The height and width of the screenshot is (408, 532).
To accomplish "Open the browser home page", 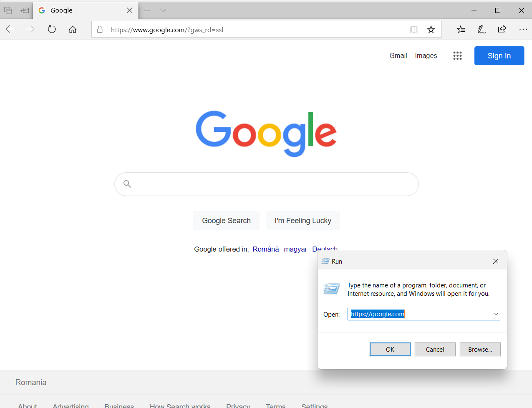I will click(x=73, y=29).
